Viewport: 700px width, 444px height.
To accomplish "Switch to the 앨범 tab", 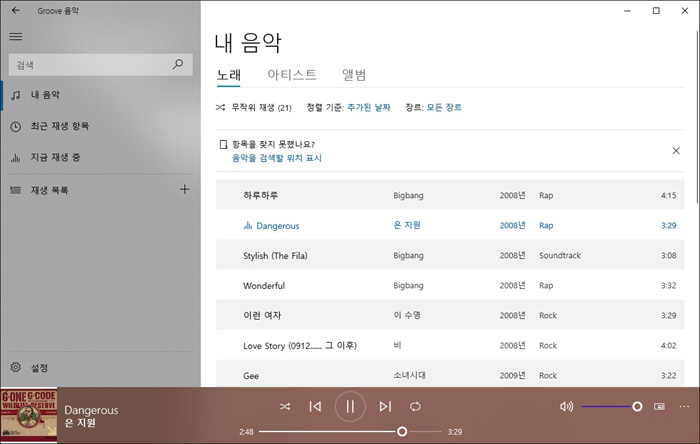I will point(354,75).
